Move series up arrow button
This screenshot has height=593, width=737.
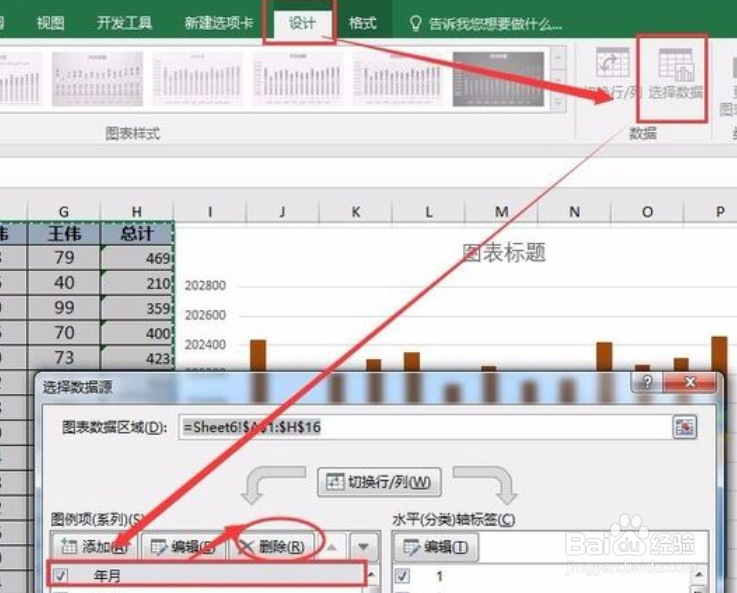331,547
